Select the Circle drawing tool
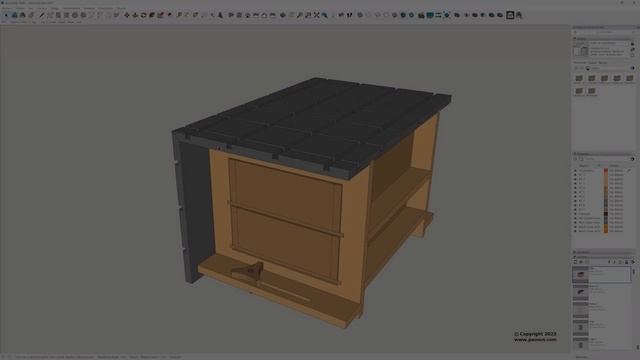640x360 pixels. click(75, 15)
